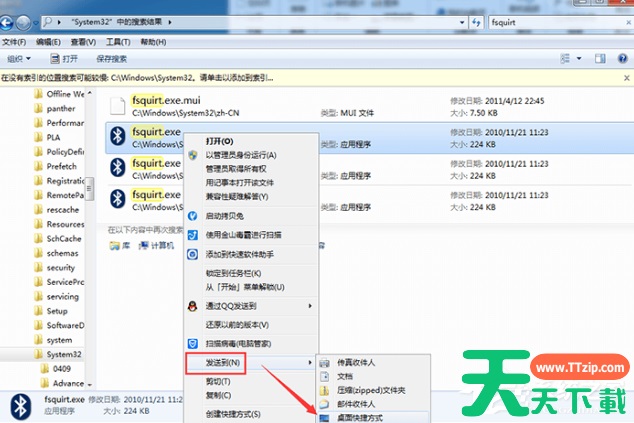Click the 保存搜索 toolbar button

tap(111, 59)
